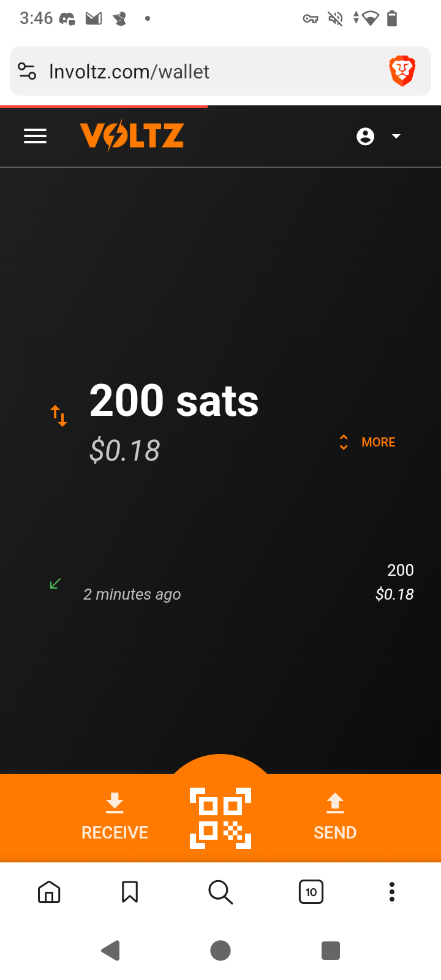Toggle sats and fiat currency arrows
The image size is (441, 980).
pos(59,416)
